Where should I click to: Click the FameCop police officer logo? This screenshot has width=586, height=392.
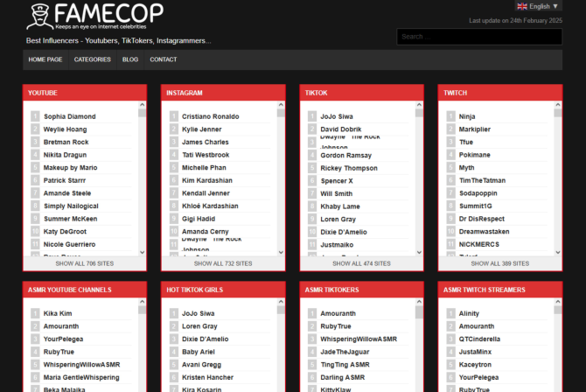tap(40, 17)
